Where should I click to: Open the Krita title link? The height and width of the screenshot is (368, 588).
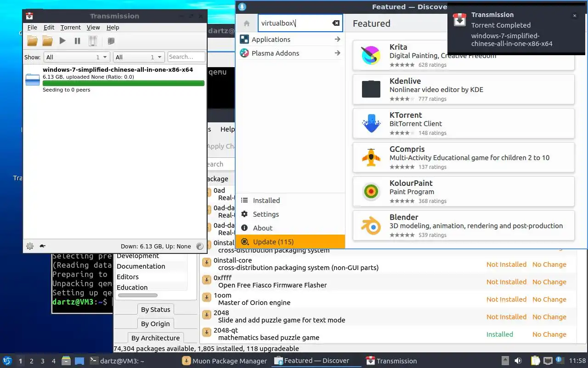click(x=398, y=47)
